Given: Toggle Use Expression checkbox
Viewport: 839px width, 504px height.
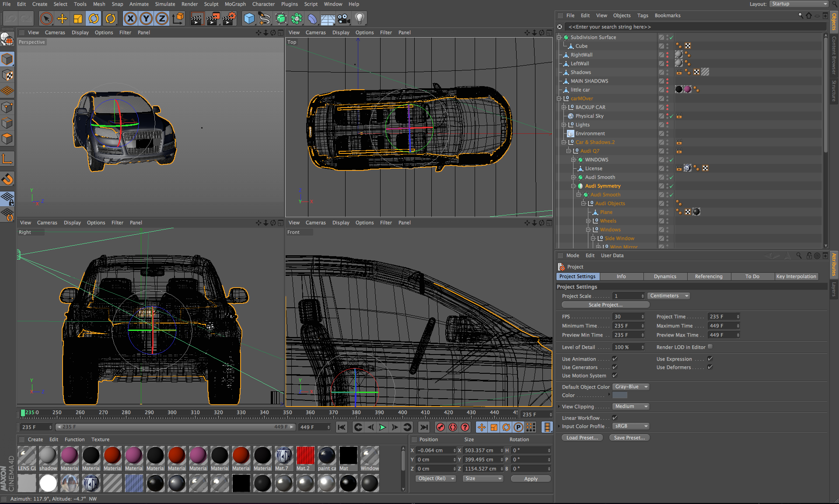Looking at the screenshot, I should tap(710, 359).
